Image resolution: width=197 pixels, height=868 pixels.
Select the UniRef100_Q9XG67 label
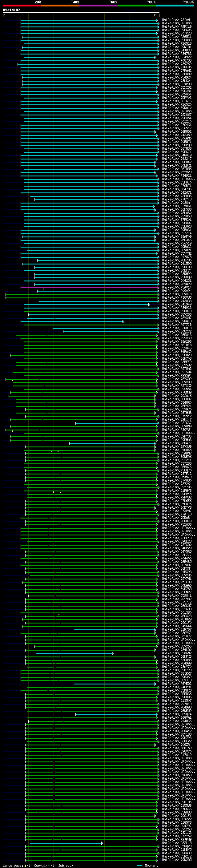pos(177,115)
